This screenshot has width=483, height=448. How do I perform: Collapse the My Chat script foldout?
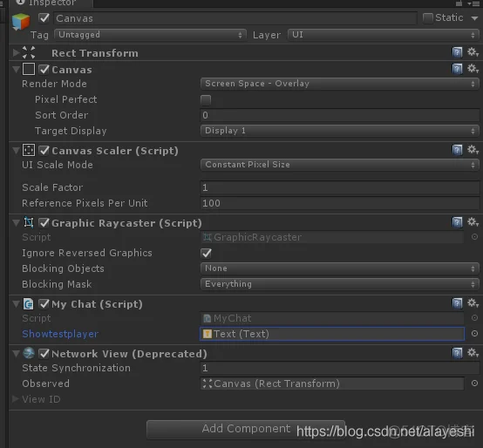[x=16, y=304]
